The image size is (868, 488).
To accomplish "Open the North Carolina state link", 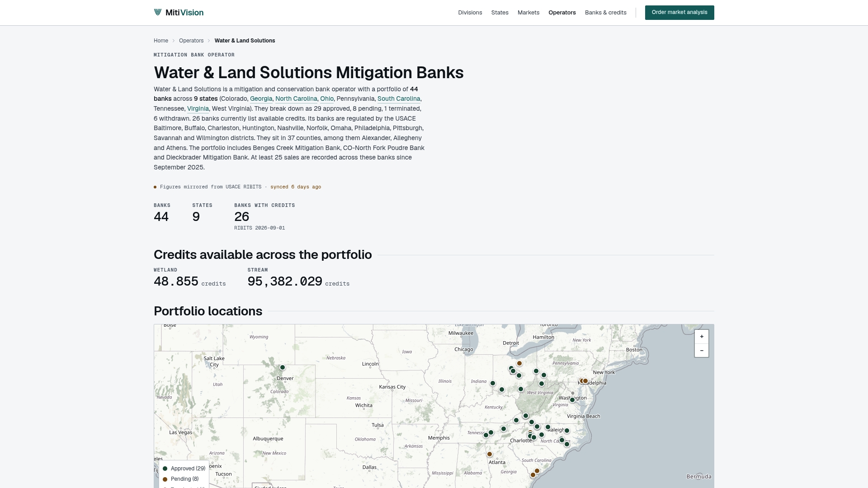I will coord(296,99).
